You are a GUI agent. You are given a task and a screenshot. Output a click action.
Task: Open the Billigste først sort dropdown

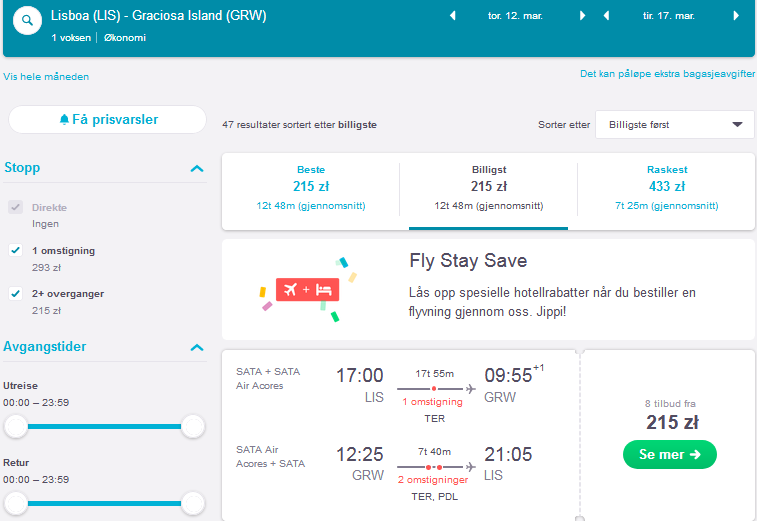click(674, 125)
